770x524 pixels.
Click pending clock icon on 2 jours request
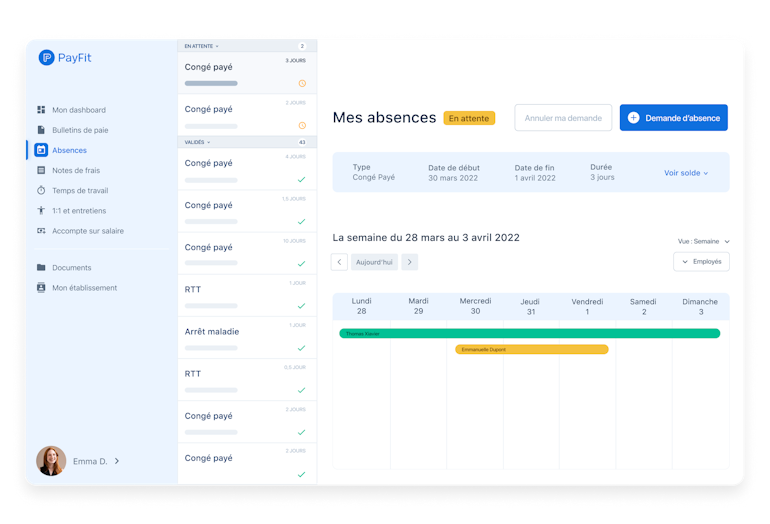(x=302, y=126)
